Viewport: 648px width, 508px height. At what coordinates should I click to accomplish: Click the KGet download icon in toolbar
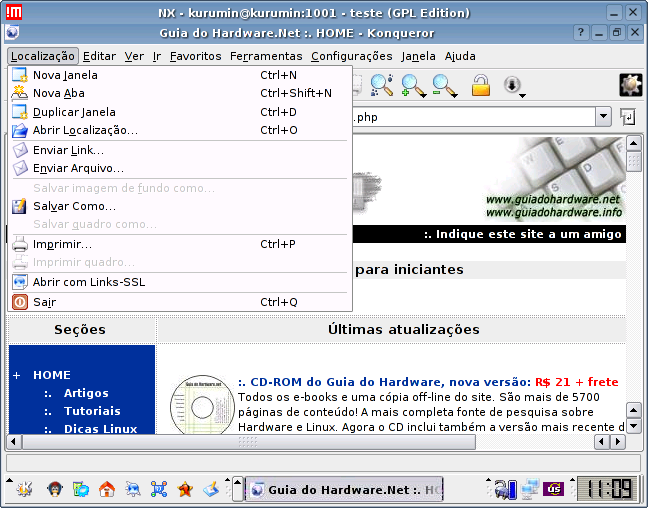click(514, 86)
